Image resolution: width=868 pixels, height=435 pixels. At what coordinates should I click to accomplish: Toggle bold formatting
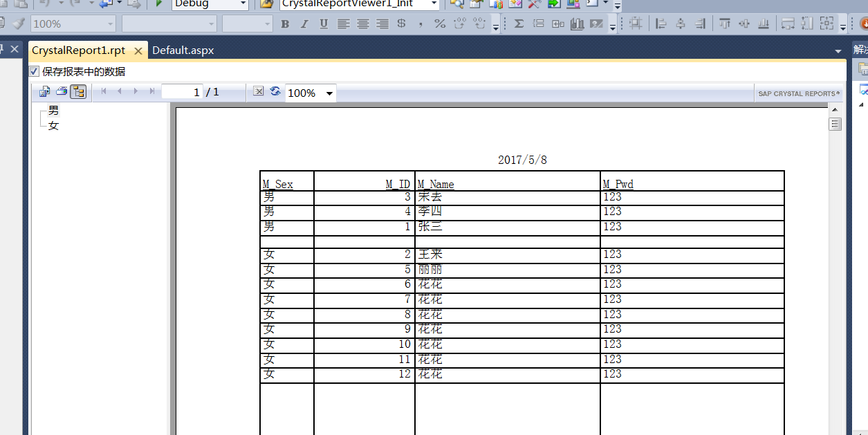[x=285, y=24]
